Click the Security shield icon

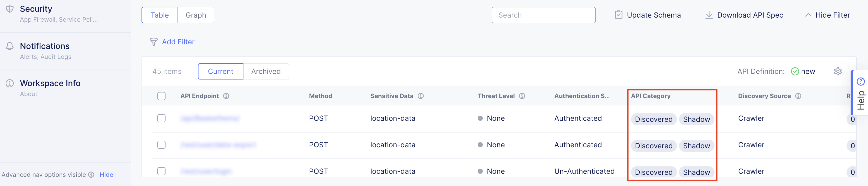[x=10, y=9]
